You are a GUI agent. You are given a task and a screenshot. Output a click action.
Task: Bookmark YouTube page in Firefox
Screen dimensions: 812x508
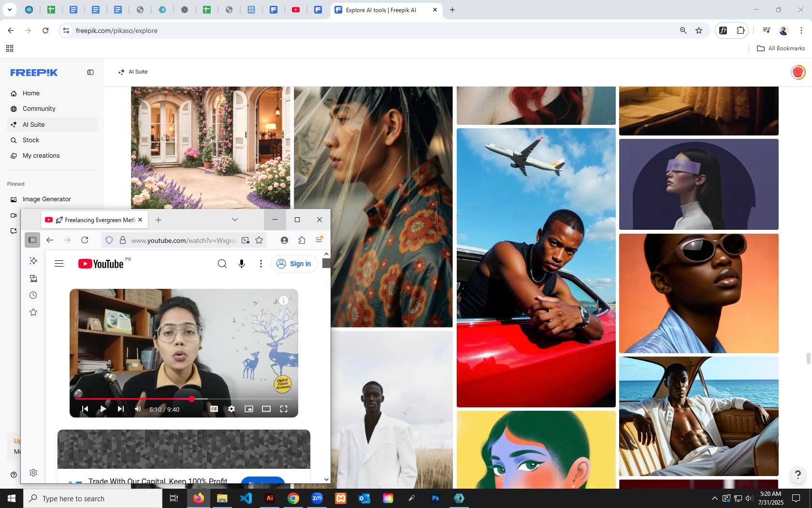click(x=259, y=240)
